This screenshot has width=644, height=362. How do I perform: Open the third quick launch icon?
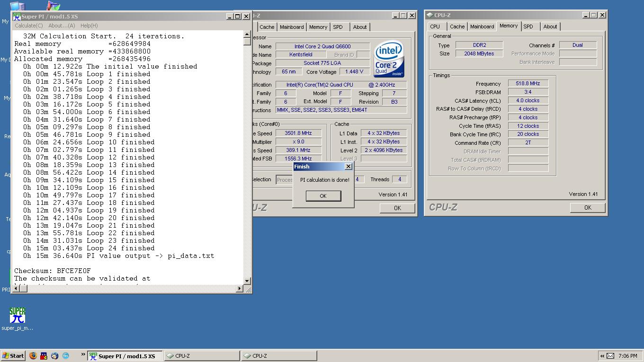pos(55,355)
